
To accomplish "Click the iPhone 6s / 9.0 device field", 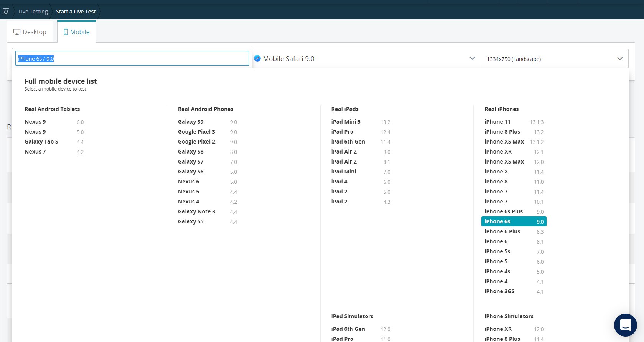I will 132,58.
